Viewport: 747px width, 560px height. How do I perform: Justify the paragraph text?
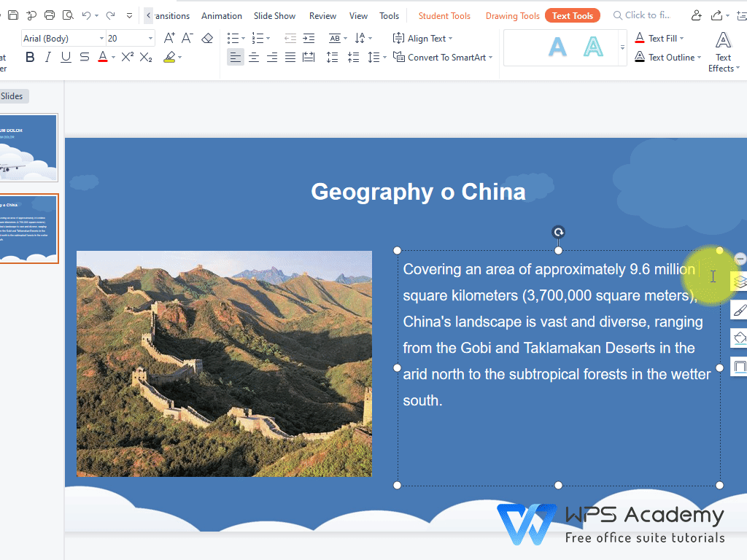(290, 58)
